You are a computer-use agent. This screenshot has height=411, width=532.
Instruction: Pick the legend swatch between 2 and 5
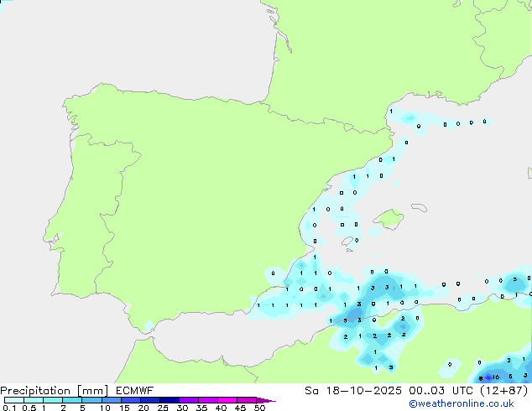pyautogui.click(x=72, y=400)
